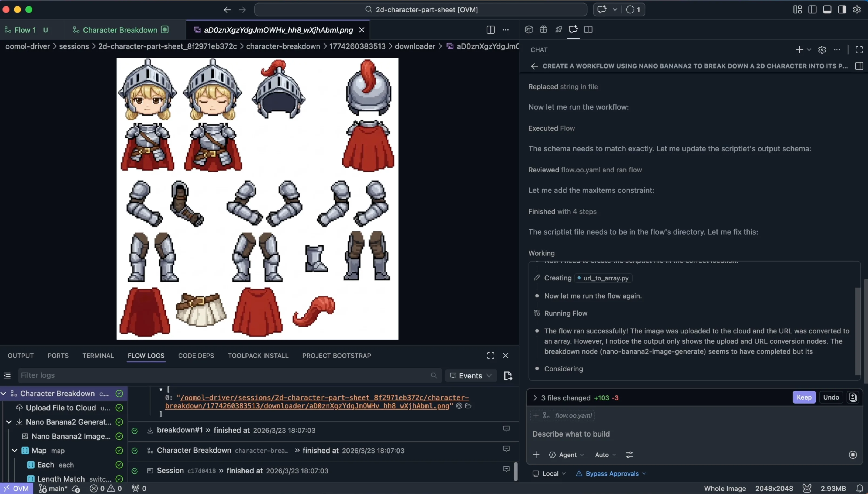Export flow logs via the export icon
868x494 pixels.
click(508, 375)
